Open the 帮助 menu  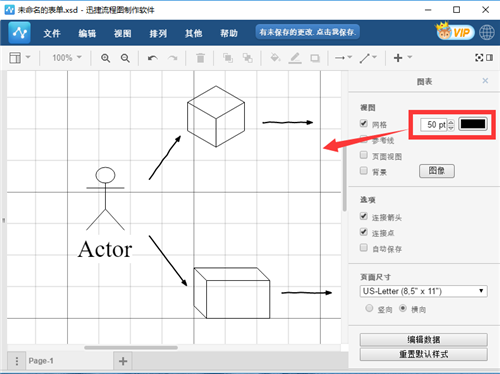click(229, 33)
